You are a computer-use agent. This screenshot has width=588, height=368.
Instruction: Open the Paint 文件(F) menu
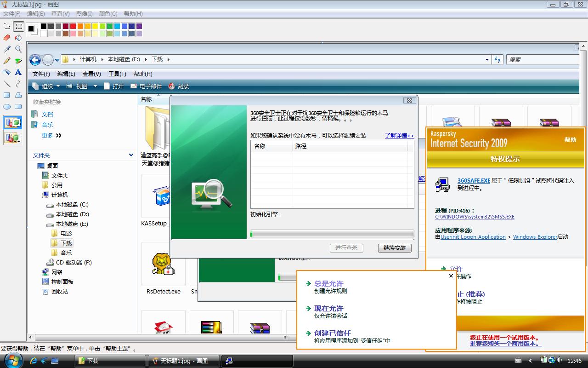point(12,14)
